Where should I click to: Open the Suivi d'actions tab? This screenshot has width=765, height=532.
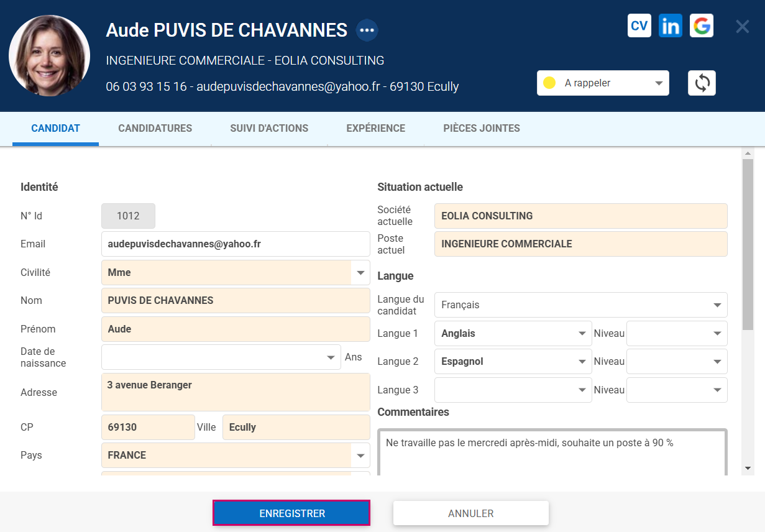269,129
